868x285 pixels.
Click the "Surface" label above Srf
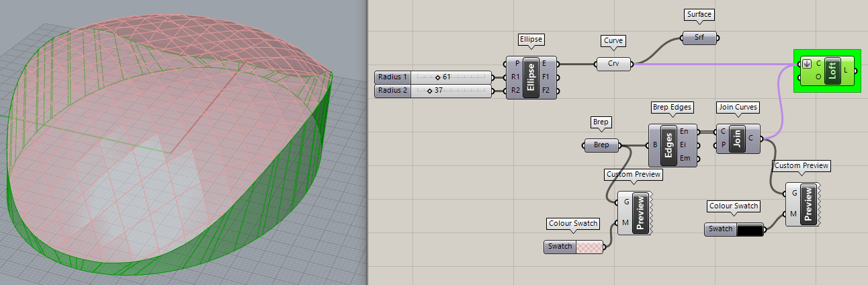pos(699,14)
